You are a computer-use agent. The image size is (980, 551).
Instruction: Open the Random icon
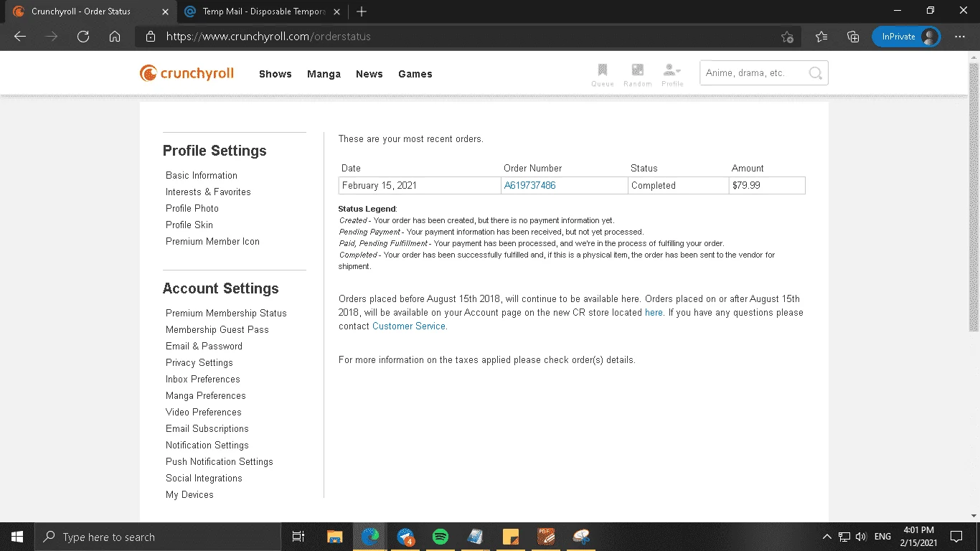click(637, 74)
